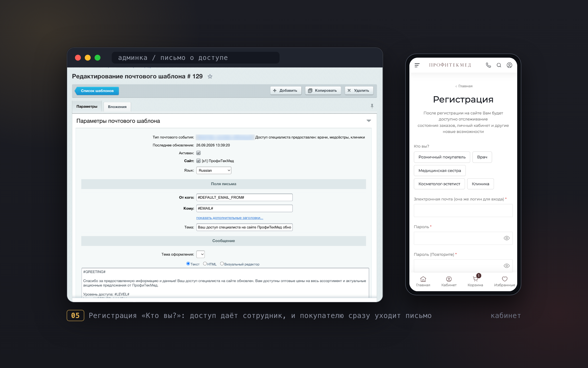Click the ПРОФИТЕКМЕД logo in mobile header
The width and height of the screenshot is (588, 368).
pyautogui.click(x=450, y=65)
